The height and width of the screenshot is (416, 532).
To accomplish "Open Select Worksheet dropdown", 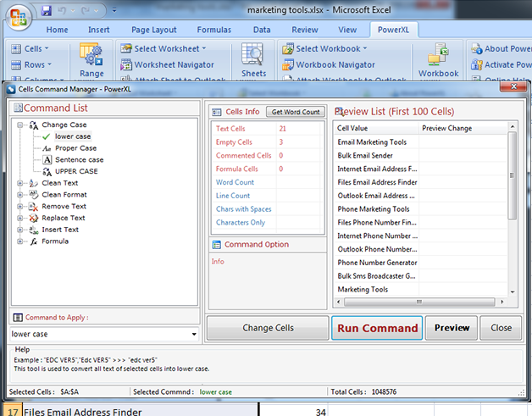I will (163, 49).
